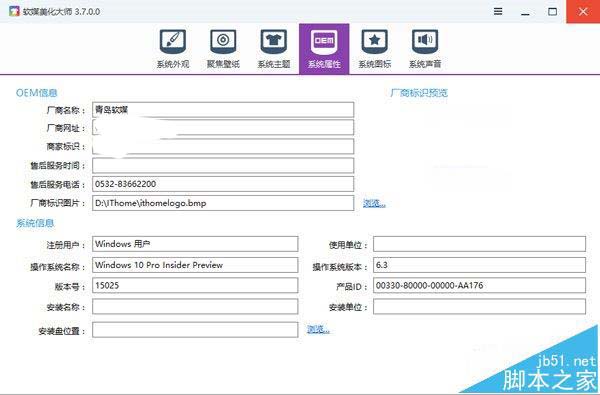
Task: Click the empty 使用单位 field
Action: 479,244
